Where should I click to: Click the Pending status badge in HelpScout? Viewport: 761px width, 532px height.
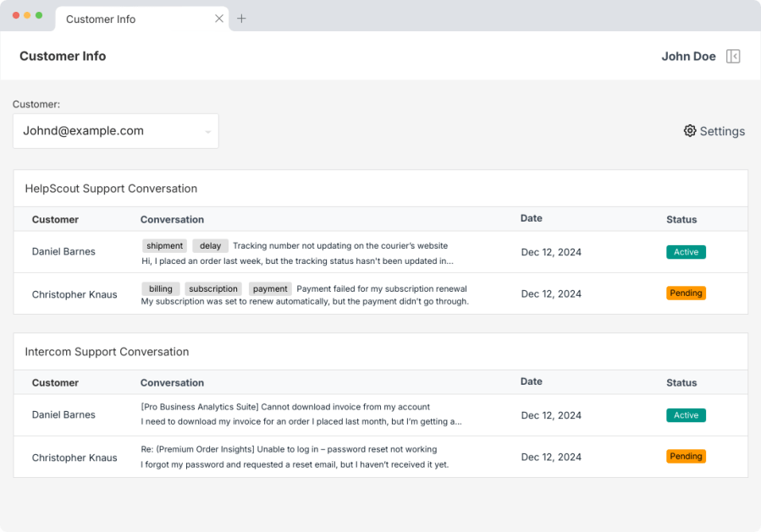click(x=686, y=293)
